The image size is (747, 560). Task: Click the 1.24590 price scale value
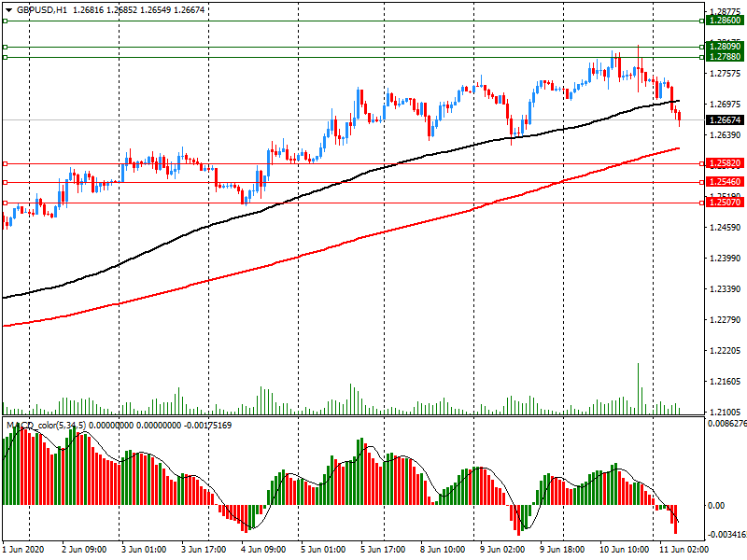(x=726, y=228)
